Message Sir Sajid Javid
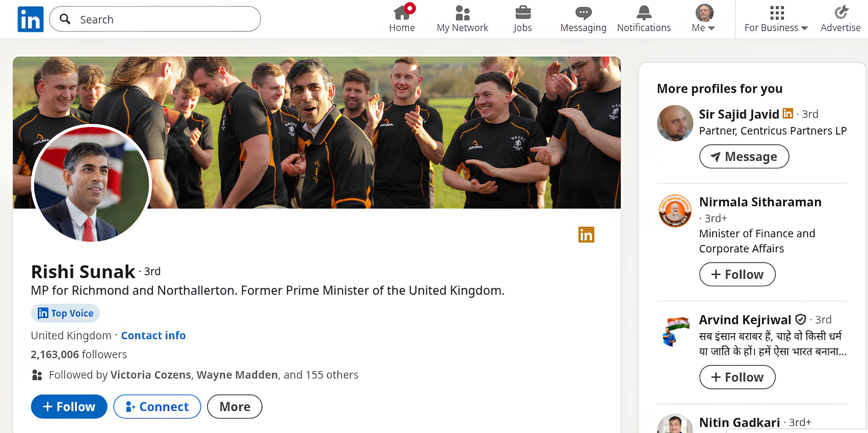The image size is (868, 433). (744, 156)
